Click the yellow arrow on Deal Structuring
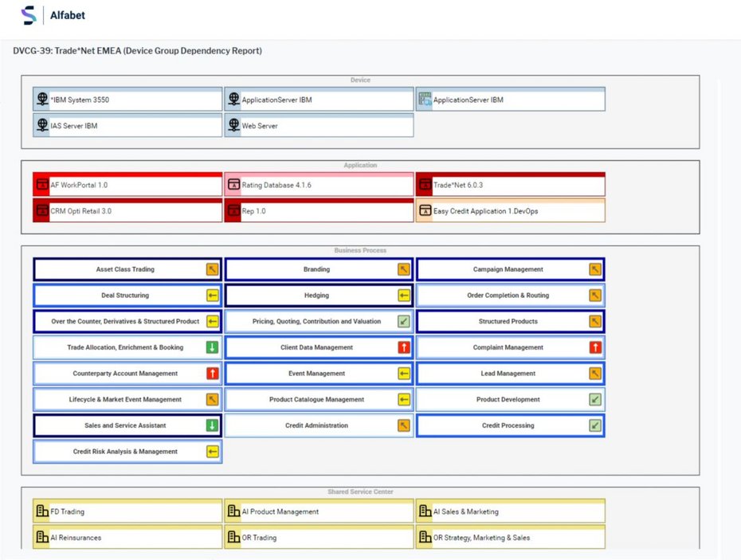Screen dimensions: 741x560 point(213,296)
